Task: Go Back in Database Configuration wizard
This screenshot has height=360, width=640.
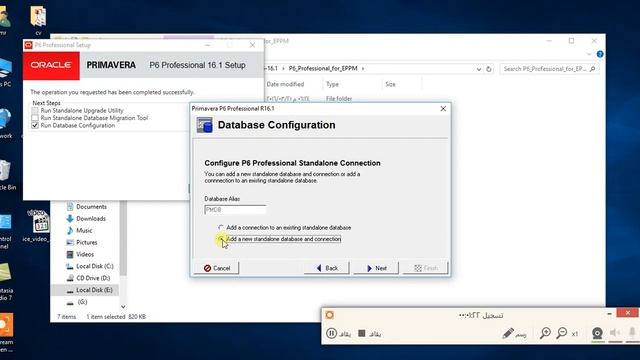Action: [x=327, y=268]
